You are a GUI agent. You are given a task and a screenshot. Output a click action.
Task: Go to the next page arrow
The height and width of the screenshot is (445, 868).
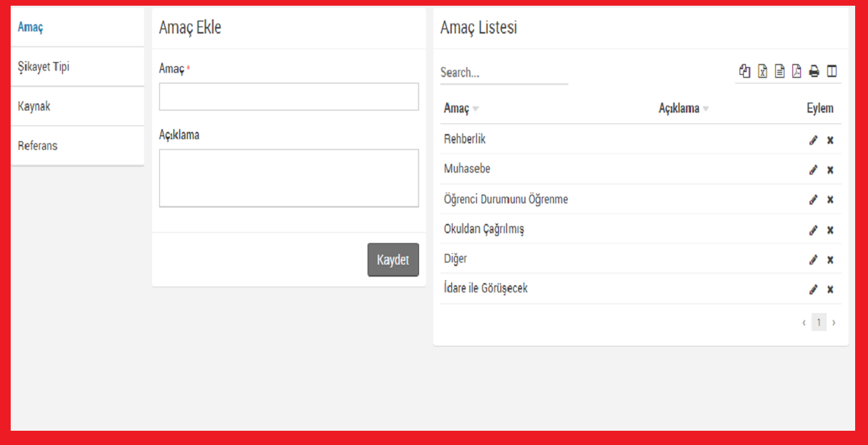point(834,323)
